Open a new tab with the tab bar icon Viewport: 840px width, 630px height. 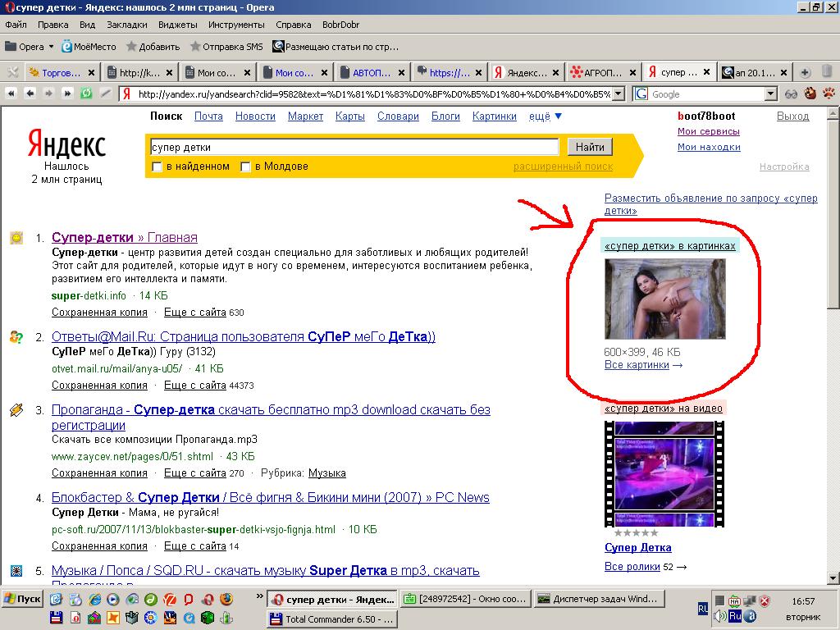pyautogui.click(x=806, y=72)
